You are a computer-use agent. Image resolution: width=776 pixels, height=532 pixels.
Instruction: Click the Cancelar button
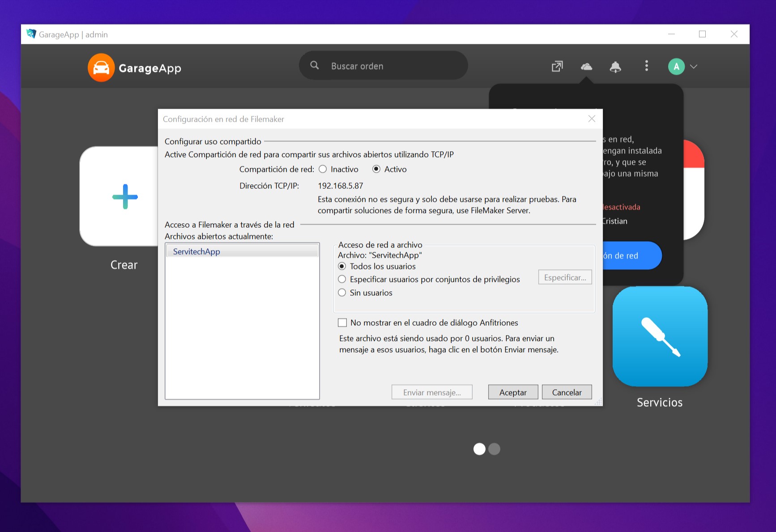[567, 392]
